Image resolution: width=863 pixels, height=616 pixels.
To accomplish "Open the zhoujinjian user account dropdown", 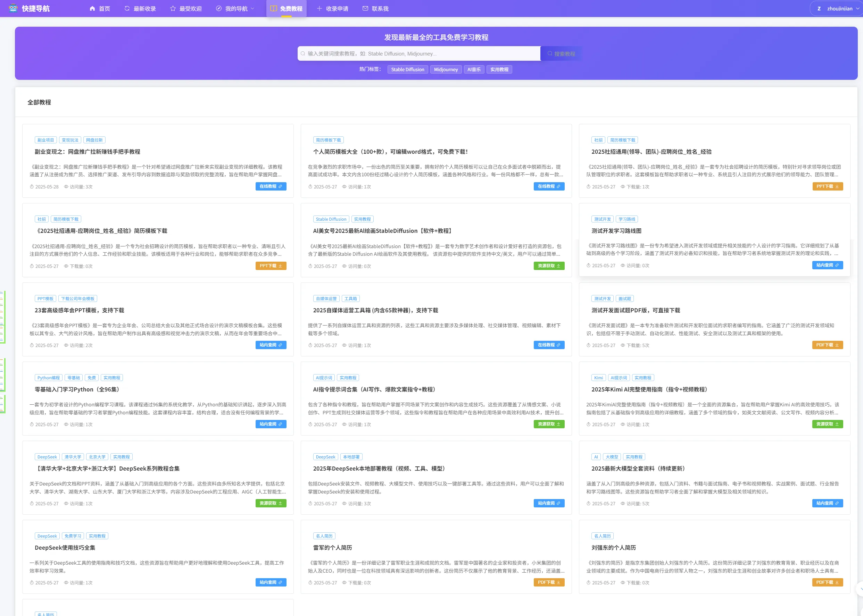I will point(838,8).
